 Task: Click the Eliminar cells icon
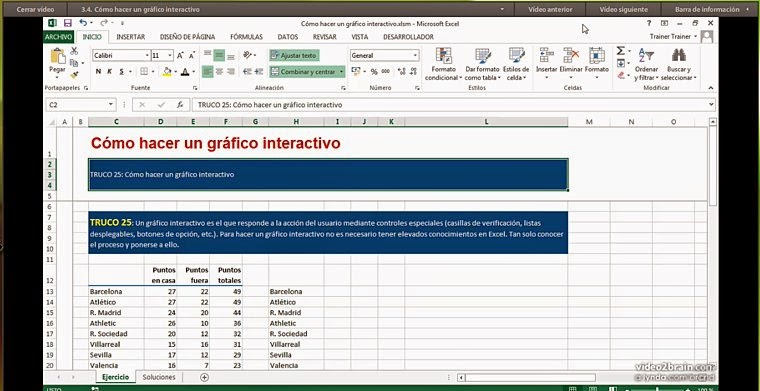click(571, 55)
